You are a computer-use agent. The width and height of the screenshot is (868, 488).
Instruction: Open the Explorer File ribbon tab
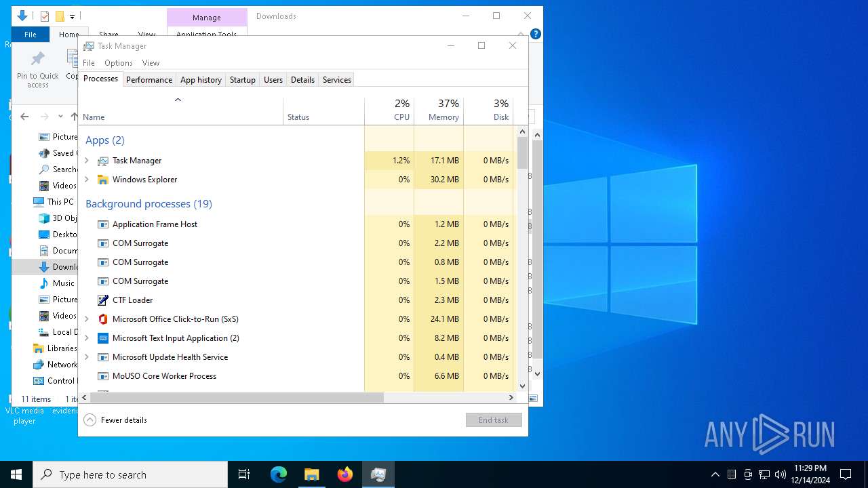tap(31, 35)
